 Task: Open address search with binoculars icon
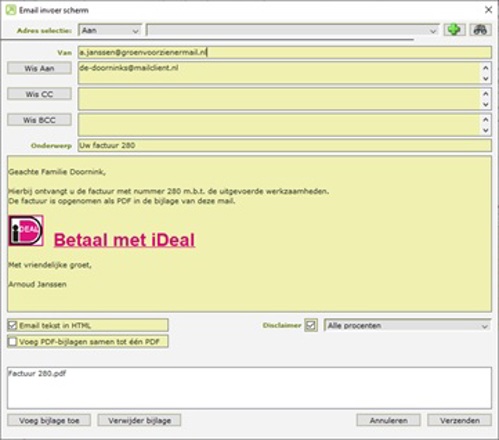tap(480, 30)
